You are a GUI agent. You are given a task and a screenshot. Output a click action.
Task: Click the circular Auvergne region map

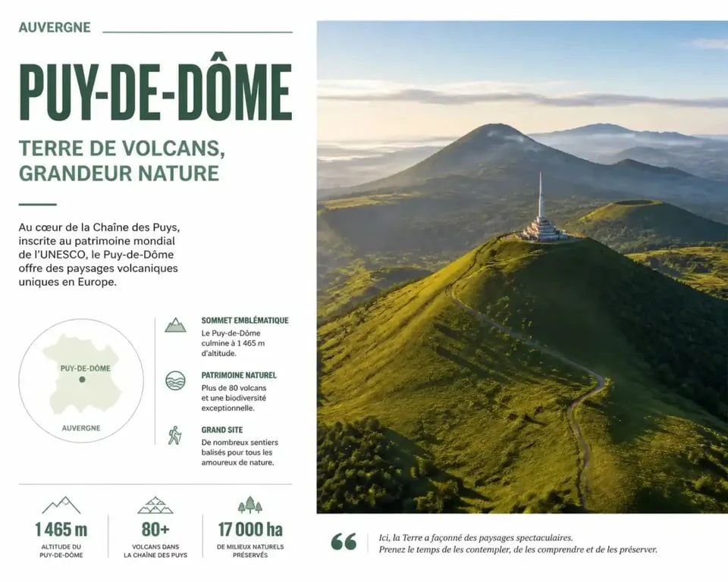[81, 380]
